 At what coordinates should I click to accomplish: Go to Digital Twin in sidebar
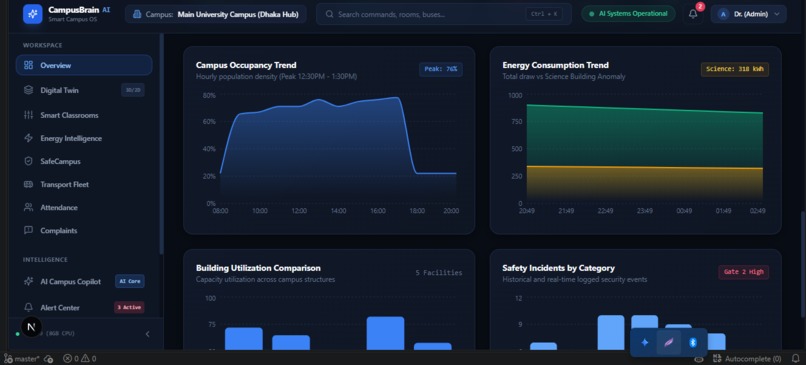click(x=84, y=90)
